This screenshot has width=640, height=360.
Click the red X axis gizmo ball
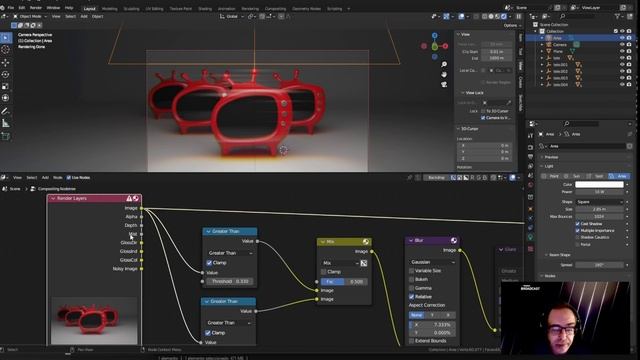pyautogui.click(x=445, y=46)
